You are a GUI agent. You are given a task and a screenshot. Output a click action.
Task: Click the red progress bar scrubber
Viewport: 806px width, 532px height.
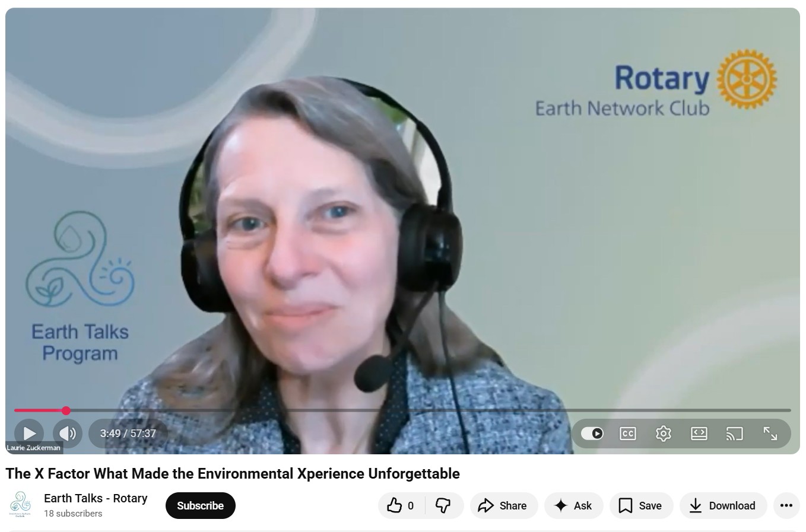pyautogui.click(x=66, y=410)
